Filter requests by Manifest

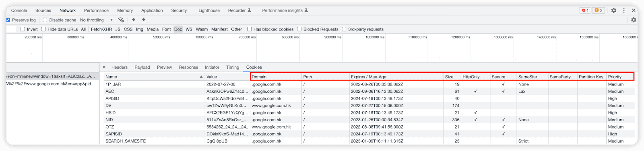219,29
